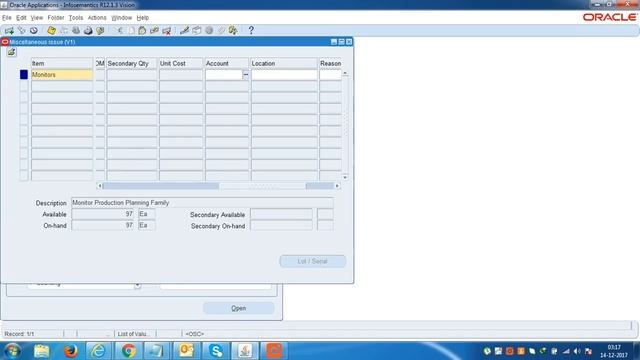This screenshot has height=360, width=640.
Task: Click Switch Responsibilities toolbar icon
Action: click(76, 31)
